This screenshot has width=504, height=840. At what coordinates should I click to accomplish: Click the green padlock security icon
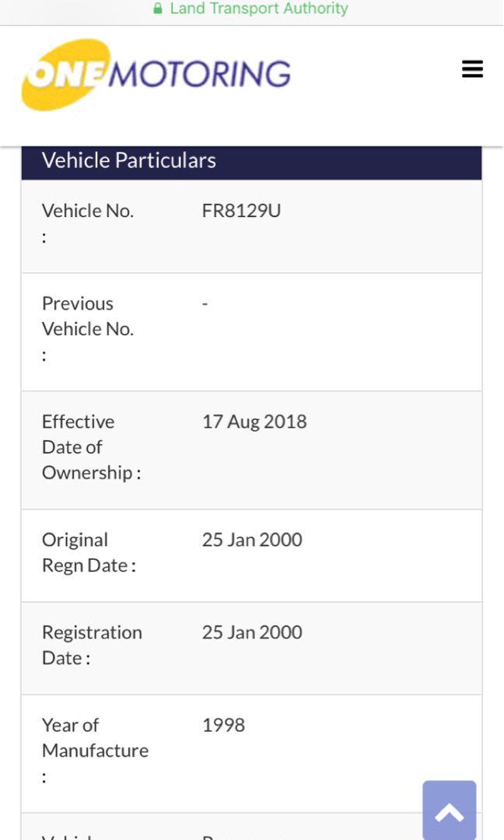click(158, 9)
